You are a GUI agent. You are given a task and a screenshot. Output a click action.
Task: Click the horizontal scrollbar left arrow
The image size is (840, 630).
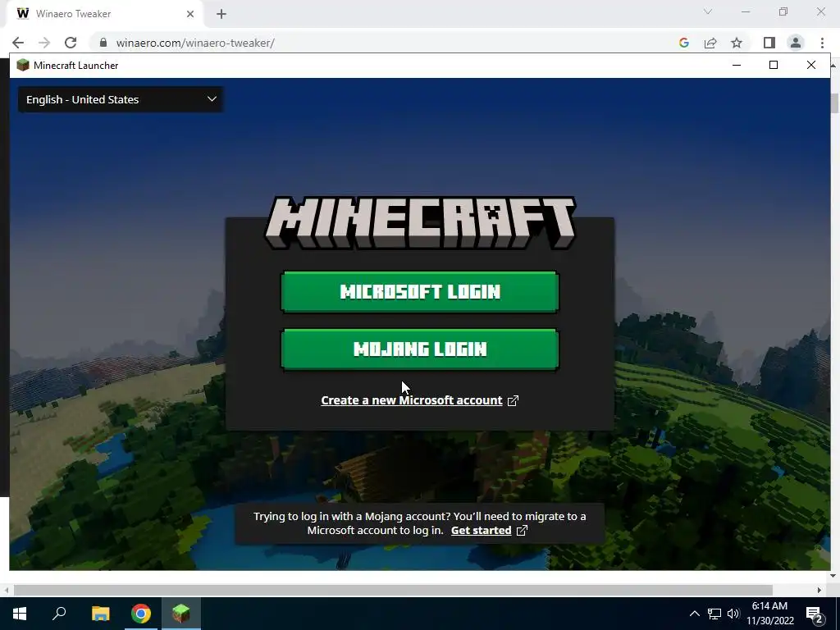click(x=6, y=591)
